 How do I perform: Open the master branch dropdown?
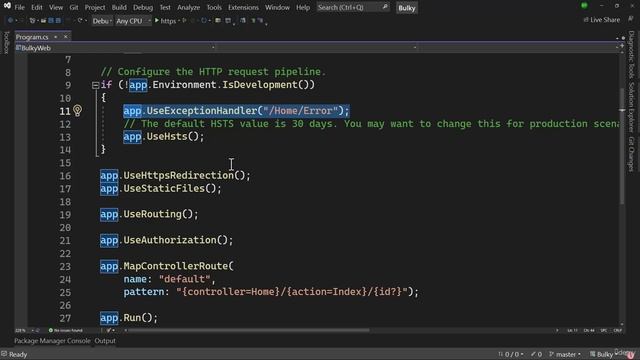coord(565,354)
